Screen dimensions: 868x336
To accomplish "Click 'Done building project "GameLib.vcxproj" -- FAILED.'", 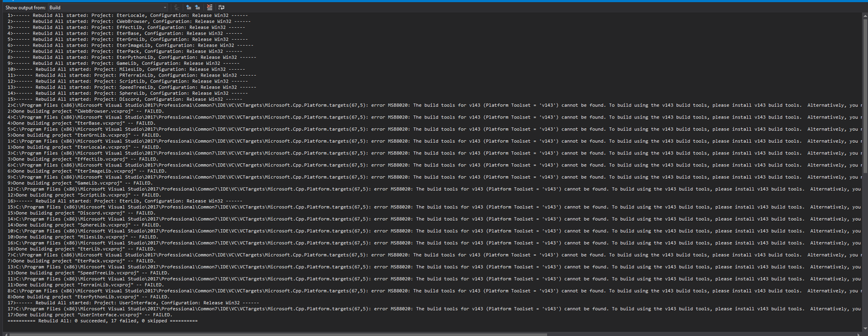I will pos(80,183).
